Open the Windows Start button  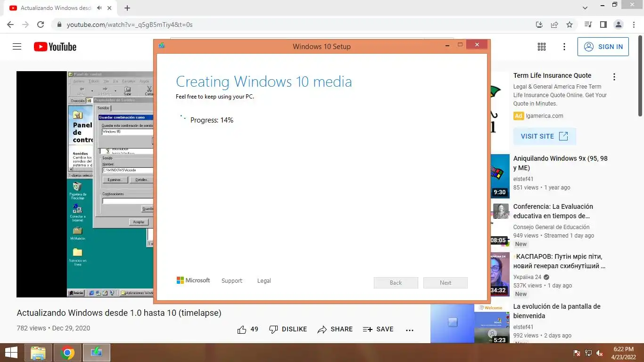[11, 353]
